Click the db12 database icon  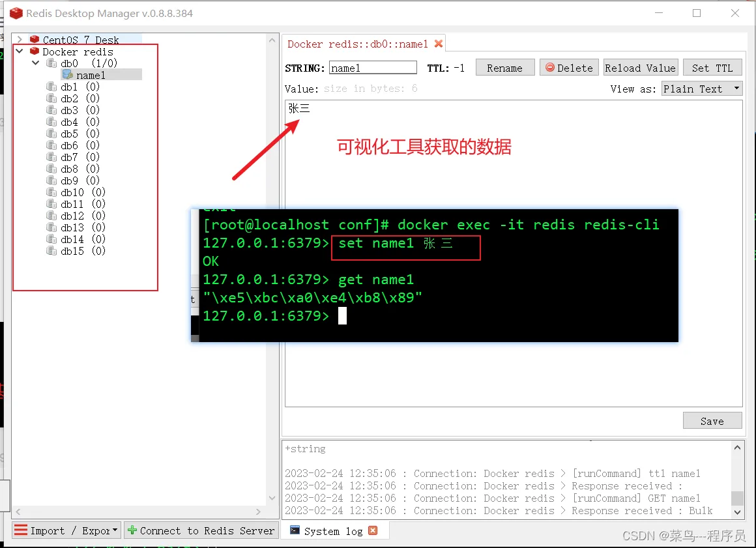click(x=51, y=216)
